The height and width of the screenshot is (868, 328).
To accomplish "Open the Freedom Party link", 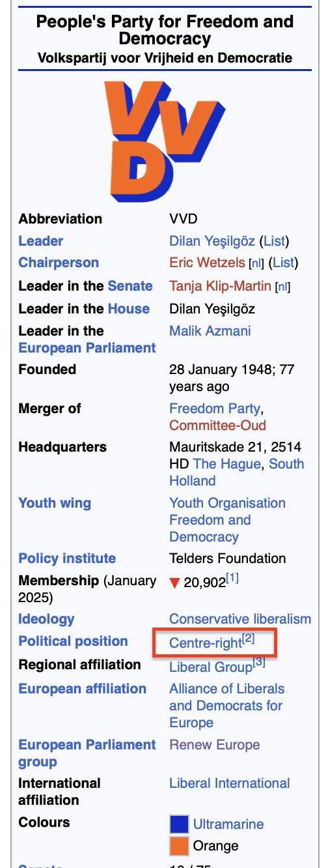I will (x=215, y=409).
